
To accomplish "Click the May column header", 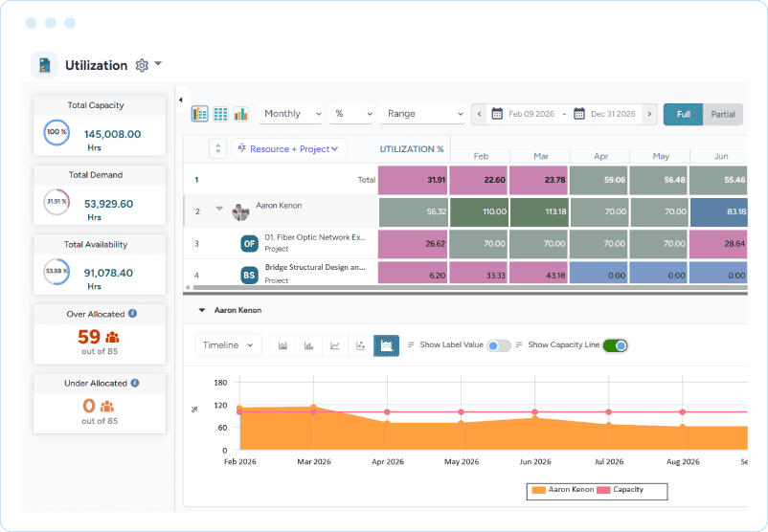I will point(661,156).
